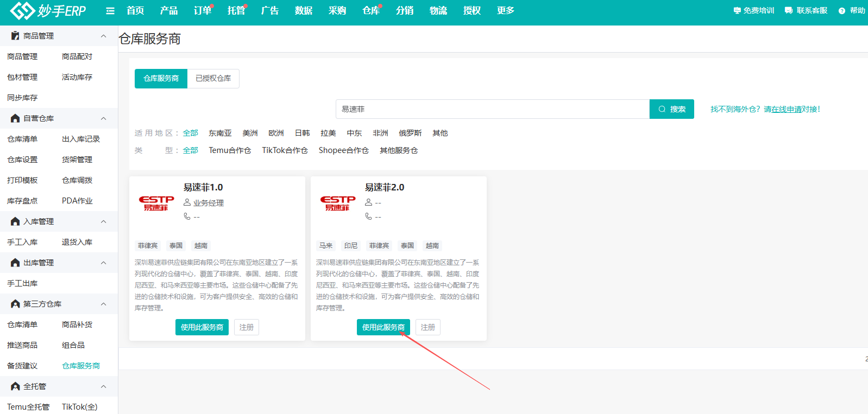Open the 首页 top menu
The image size is (868, 414).
click(x=135, y=11)
